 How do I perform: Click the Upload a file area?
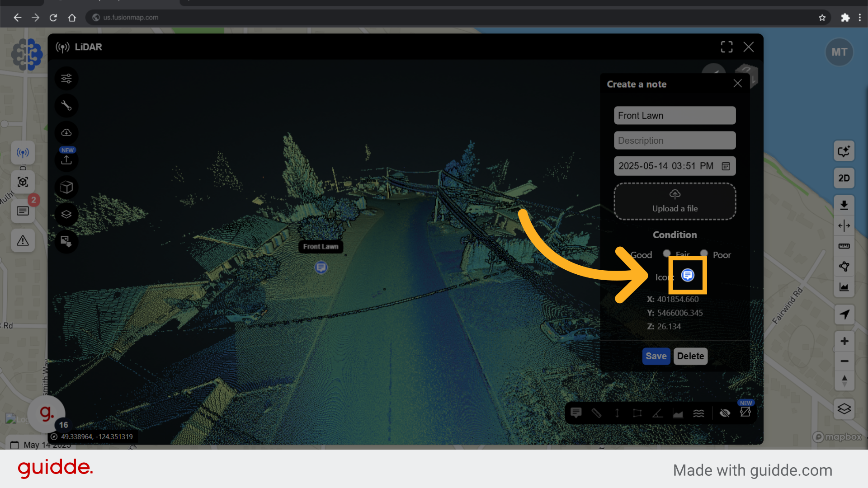pos(675,202)
